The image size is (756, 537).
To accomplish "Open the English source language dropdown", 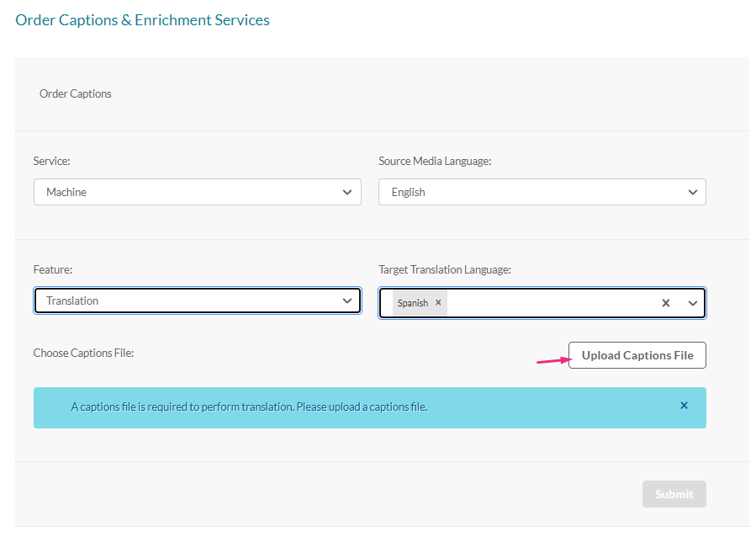I will [x=534, y=192].
